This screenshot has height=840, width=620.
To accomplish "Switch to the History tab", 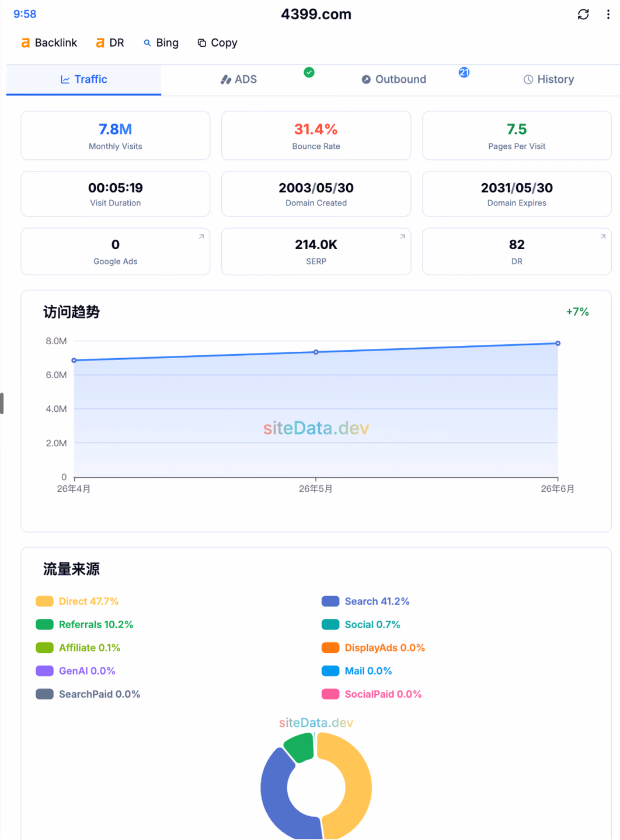I will point(549,79).
